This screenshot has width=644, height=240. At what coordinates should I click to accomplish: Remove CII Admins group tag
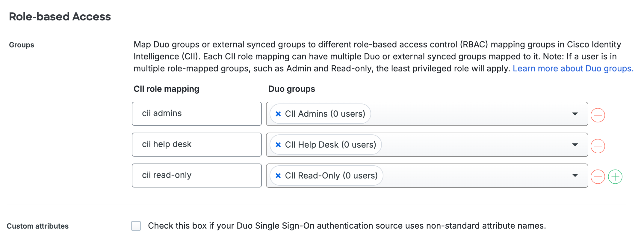click(x=278, y=114)
